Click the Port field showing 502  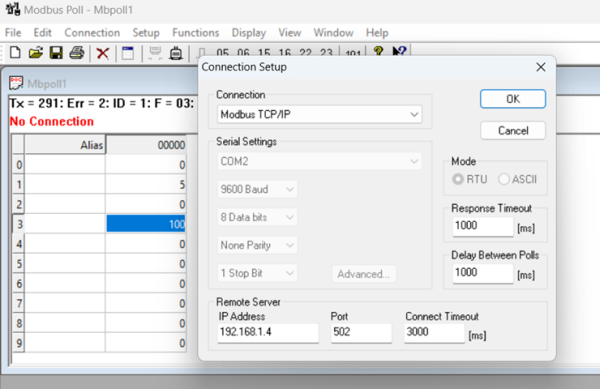pyautogui.click(x=361, y=332)
